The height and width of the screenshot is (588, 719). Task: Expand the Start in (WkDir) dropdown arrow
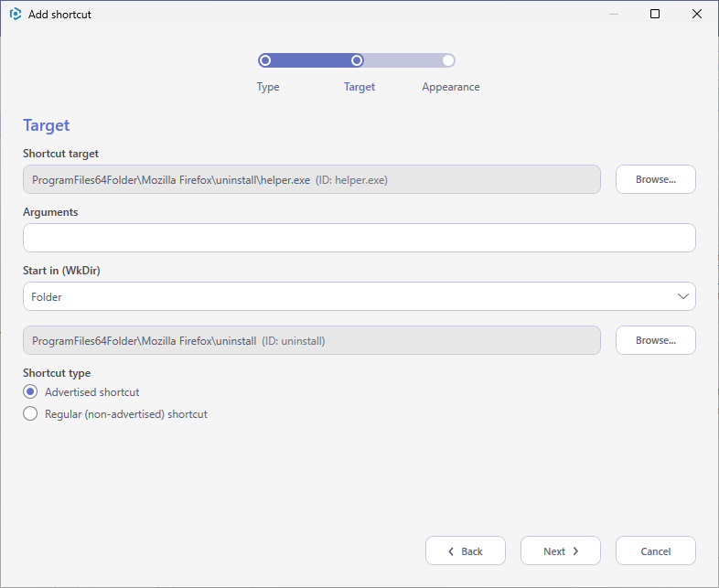(682, 296)
